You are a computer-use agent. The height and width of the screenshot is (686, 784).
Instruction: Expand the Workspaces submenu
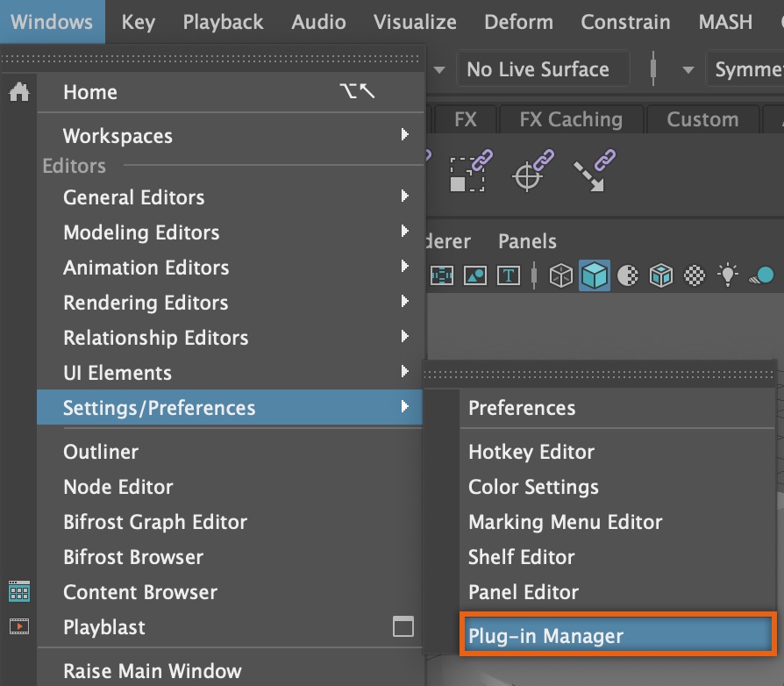pyautogui.click(x=404, y=135)
